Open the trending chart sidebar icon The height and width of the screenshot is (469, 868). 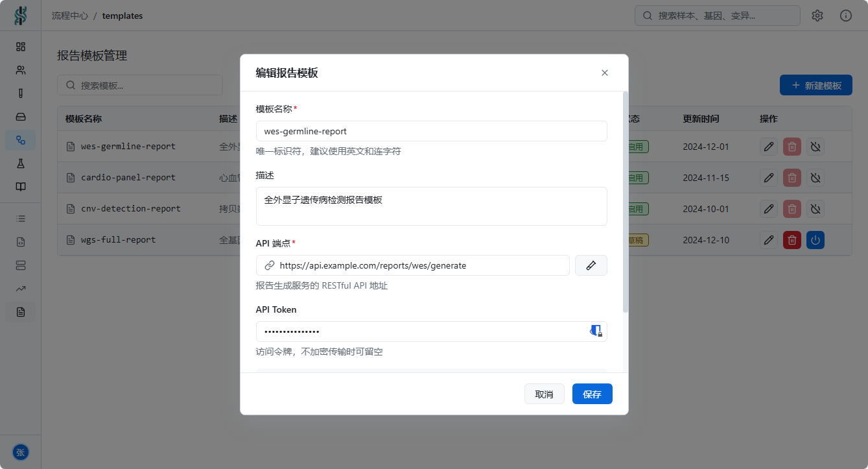coord(21,289)
